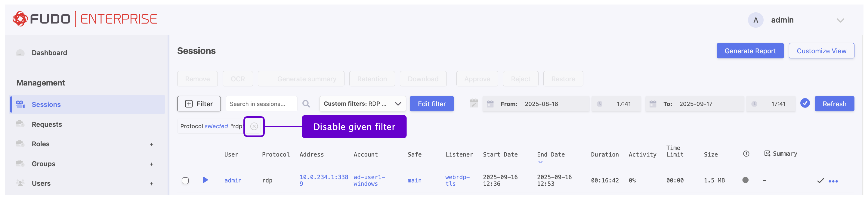868x202 pixels.
Task: Toggle the blue checkmark next to Refresh
Action: (x=805, y=103)
